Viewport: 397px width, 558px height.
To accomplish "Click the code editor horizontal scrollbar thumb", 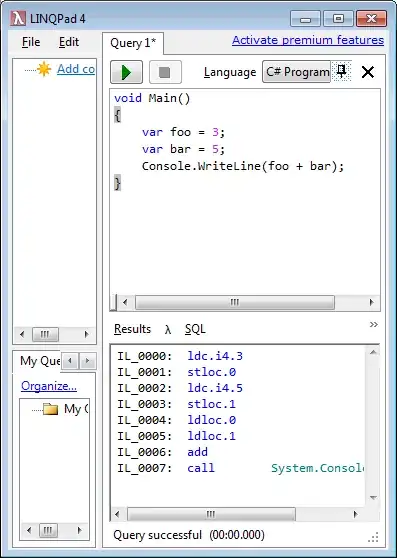I will [x=235, y=302].
